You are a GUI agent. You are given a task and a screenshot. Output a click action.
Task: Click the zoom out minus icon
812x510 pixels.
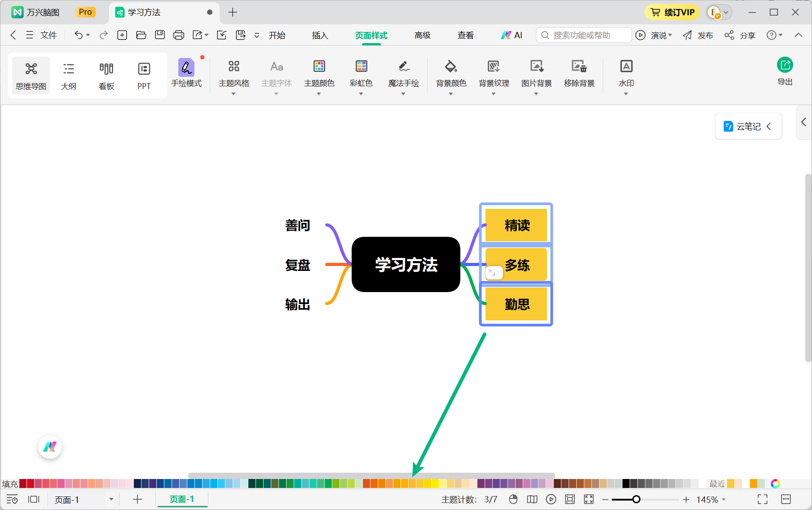pyautogui.click(x=605, y=499)
